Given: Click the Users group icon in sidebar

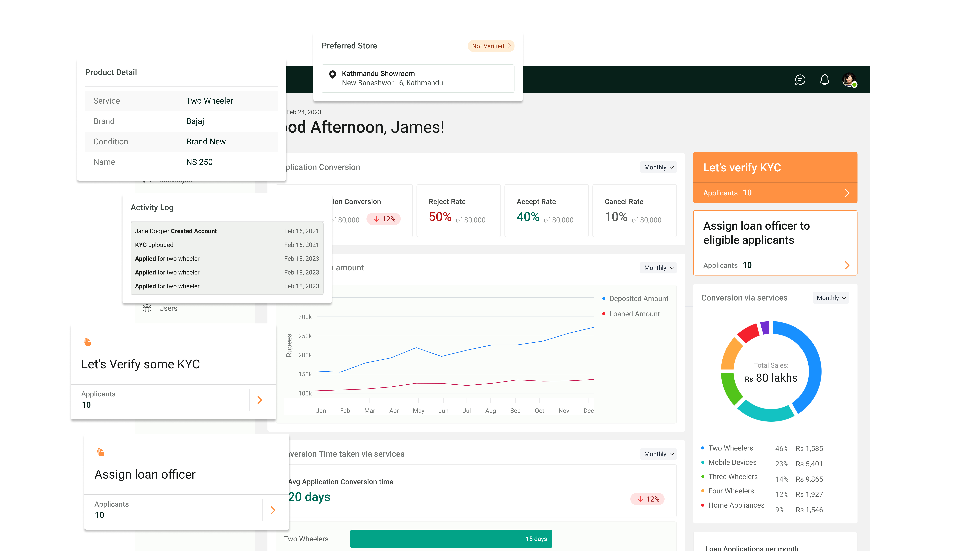Looking at the screenshot, I should (147, 308).
